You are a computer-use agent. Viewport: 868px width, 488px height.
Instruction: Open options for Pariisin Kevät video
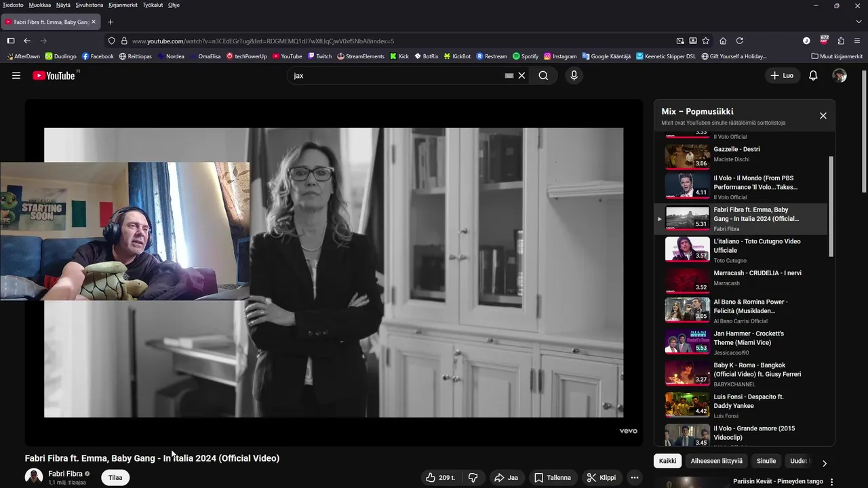click(x=832, y=482)
